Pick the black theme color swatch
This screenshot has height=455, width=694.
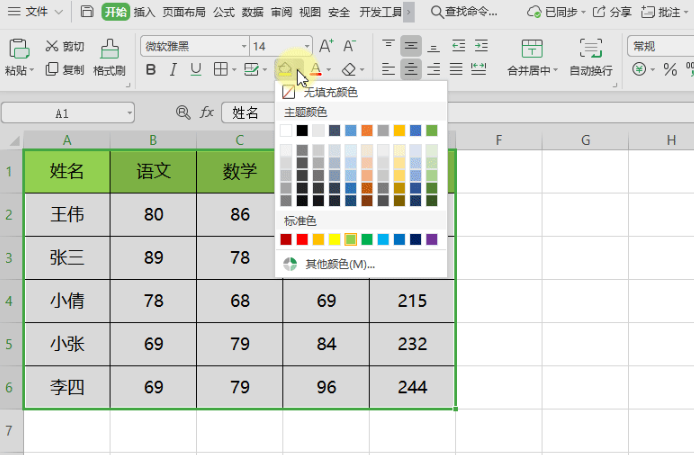click(302, 131)
